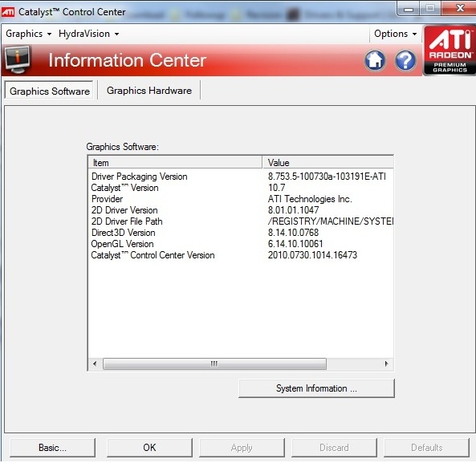
Task: Click the ATI icon in the title bar
Action: 8,12
